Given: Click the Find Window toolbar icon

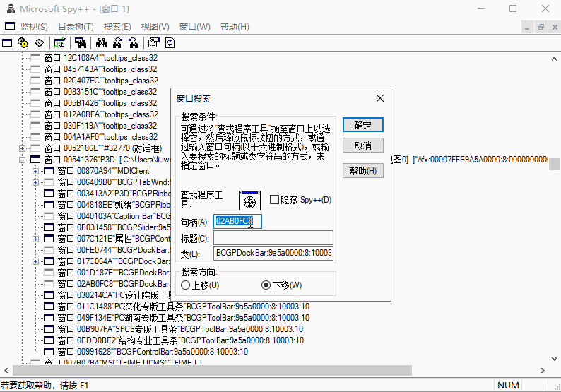Looking at the screenshot, I should point(80,43).
